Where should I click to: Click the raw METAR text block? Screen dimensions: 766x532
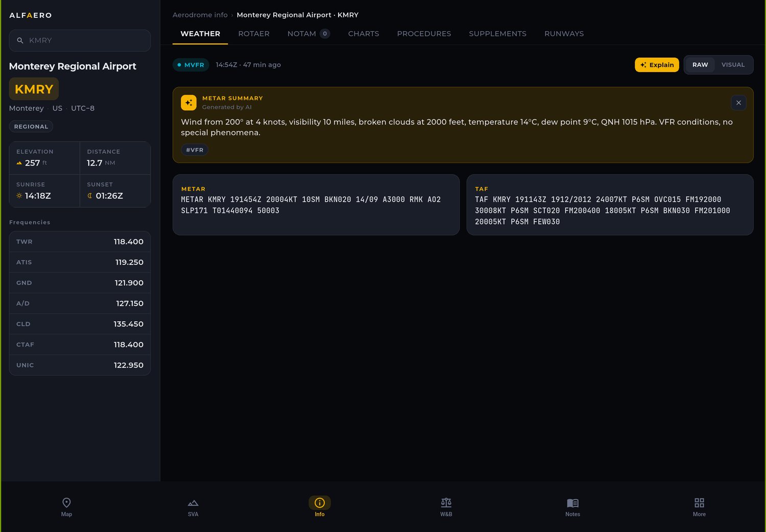(311, 205)
